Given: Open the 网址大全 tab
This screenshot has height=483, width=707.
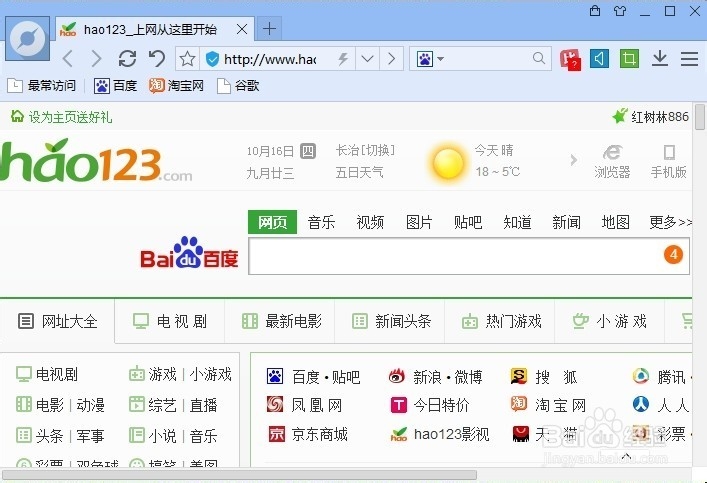Looking at the screenshot, I should pyautogui.click(x=57, y=321).
